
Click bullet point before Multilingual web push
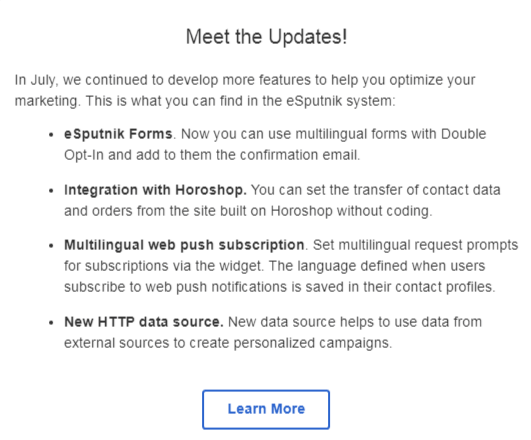coord(51,246)
